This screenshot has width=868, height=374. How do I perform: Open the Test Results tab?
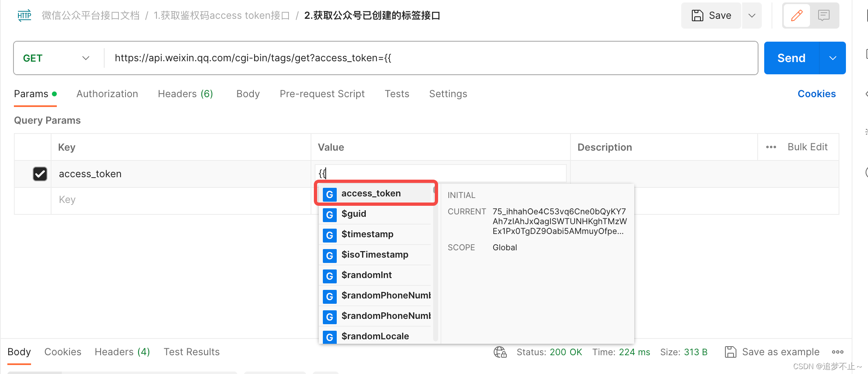(192, 352)
